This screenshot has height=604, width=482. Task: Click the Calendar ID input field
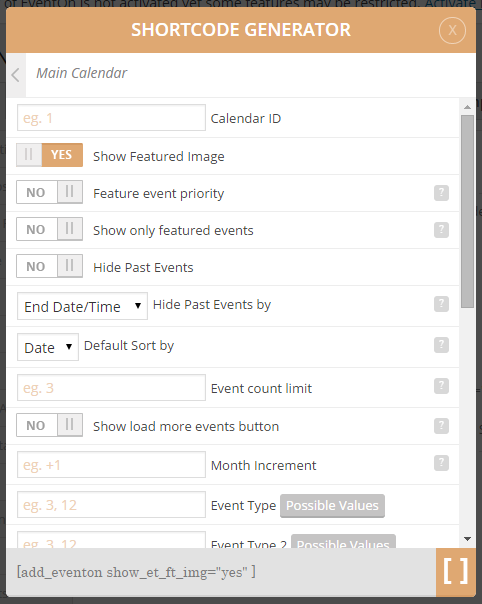tap(111, 117)
